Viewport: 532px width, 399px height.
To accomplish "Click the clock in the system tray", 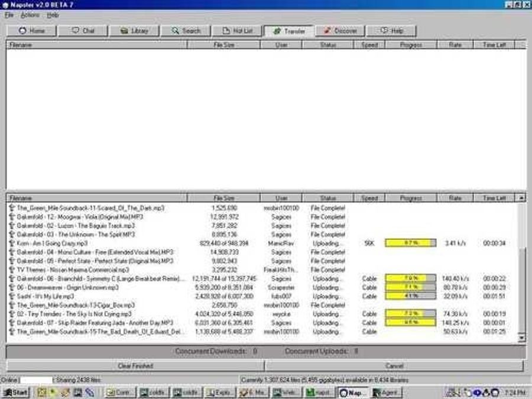I will point(514,392).
